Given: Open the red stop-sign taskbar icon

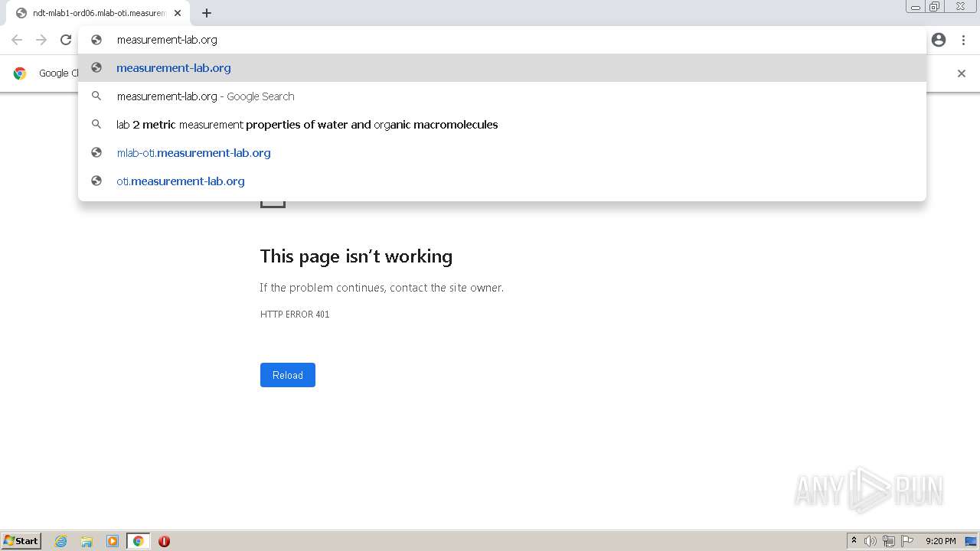Looking at the screenshot, I should click(x=164, y=541).
